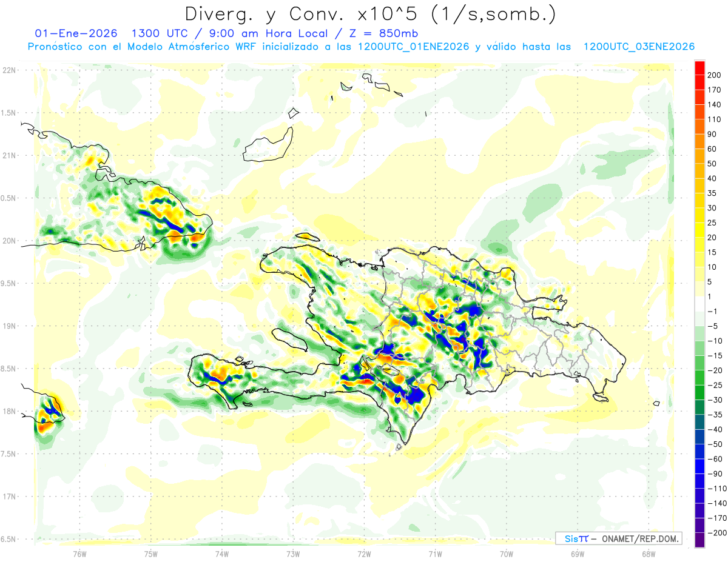Pick the white swatch between 1 and -1
The width and height of the screenshot is (728, 562).
[699, 304]
